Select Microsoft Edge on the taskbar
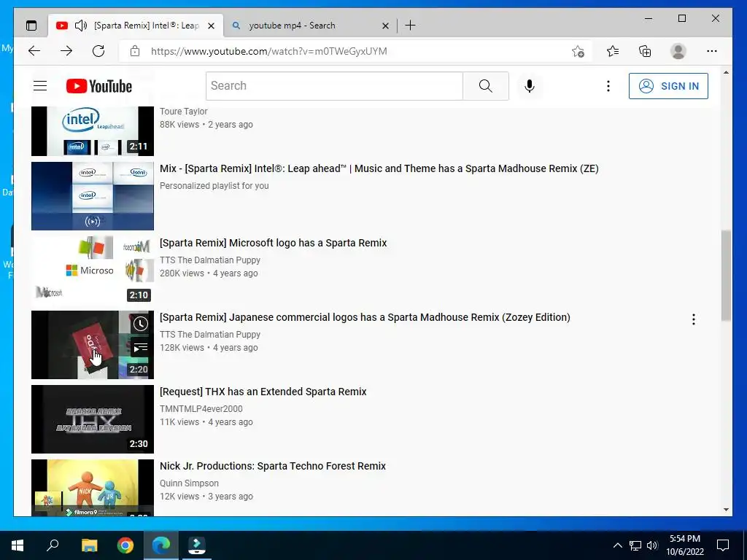Image resolution: width=747 pixels, height=560 pixels. (161, 545)
